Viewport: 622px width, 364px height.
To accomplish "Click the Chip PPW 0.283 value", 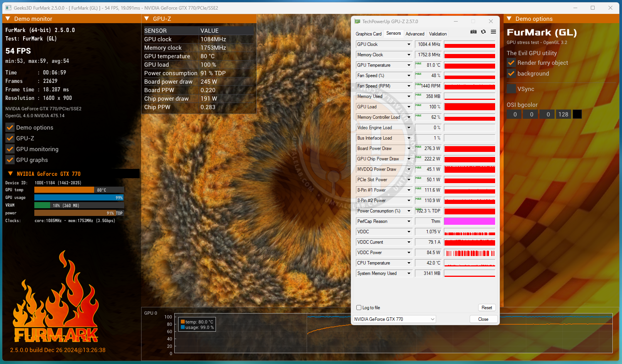I will point(208,107).
